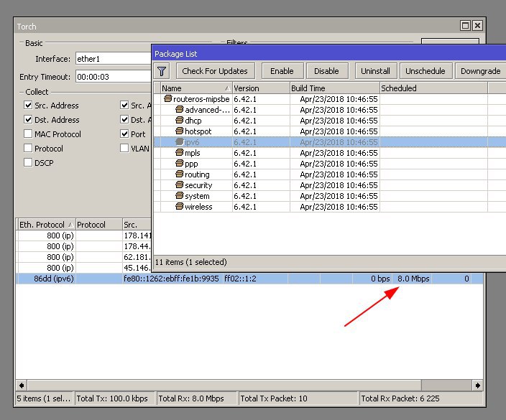Screen dimensions: 506x420
Task: Enable the VLAN checkbox
Action: pyautogui.click(x=124, y=149)
